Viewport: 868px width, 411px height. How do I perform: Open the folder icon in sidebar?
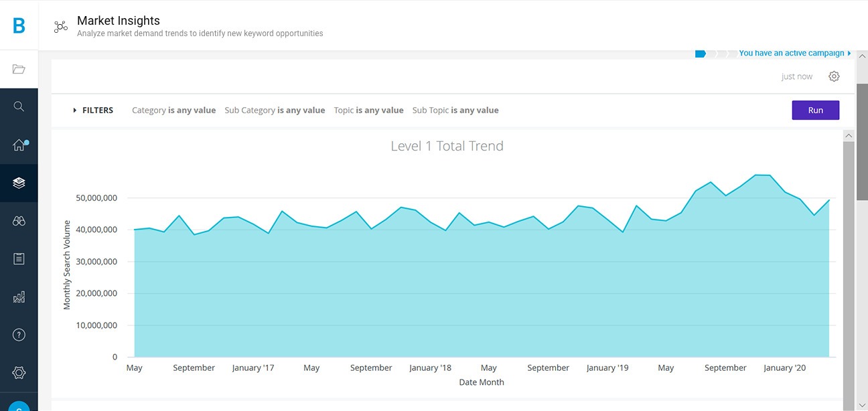point(19,69)
